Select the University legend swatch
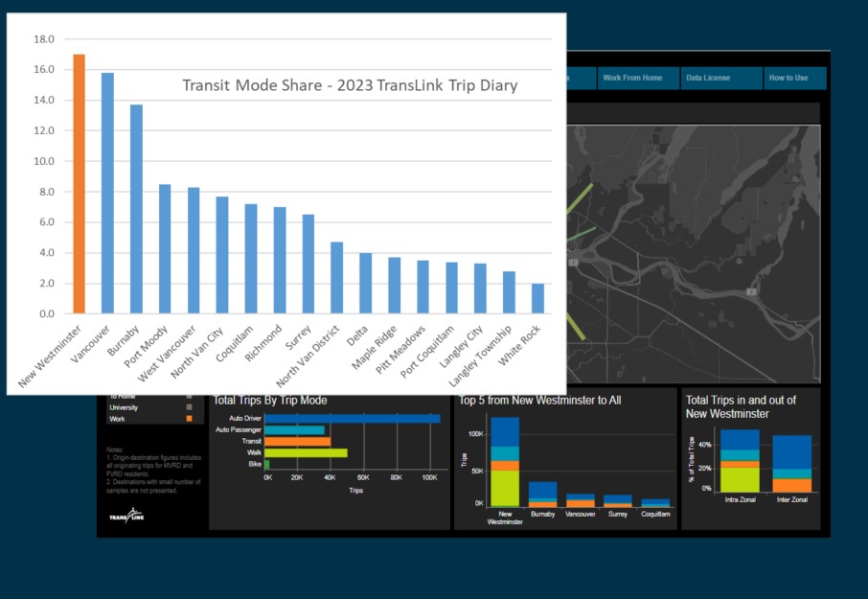Screen dimensions: 868x599 tap(190, 407)
